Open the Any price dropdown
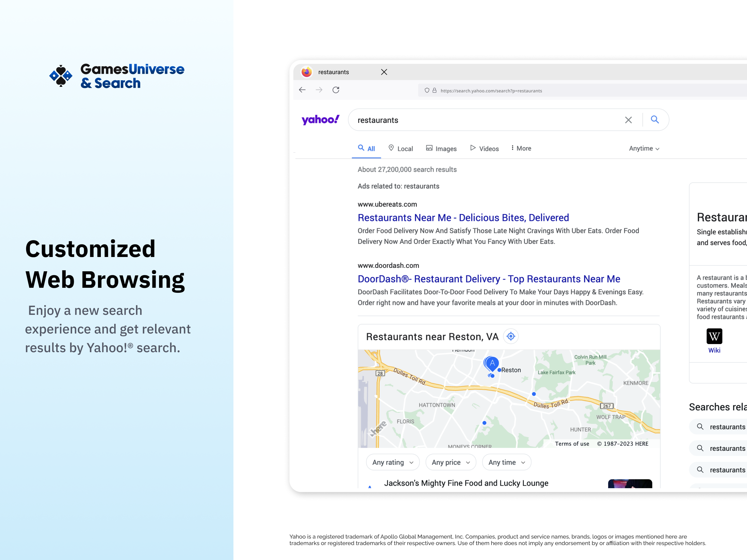 point(450,462)
